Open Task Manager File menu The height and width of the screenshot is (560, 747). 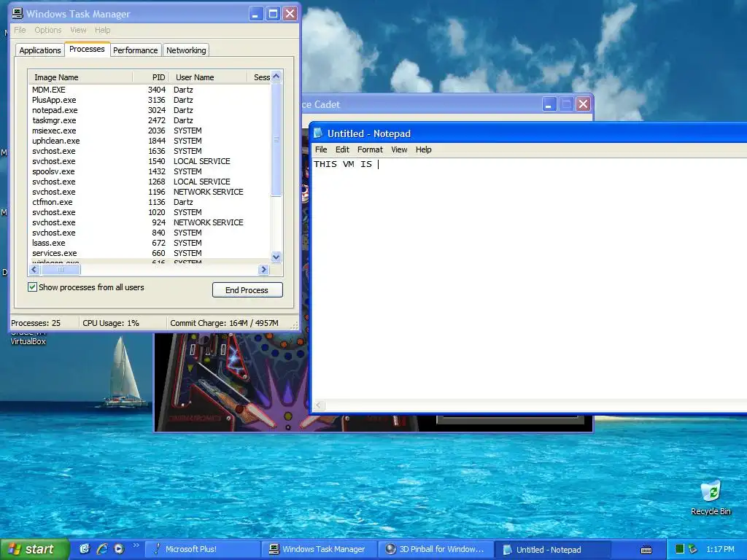[x=20, y=30]
